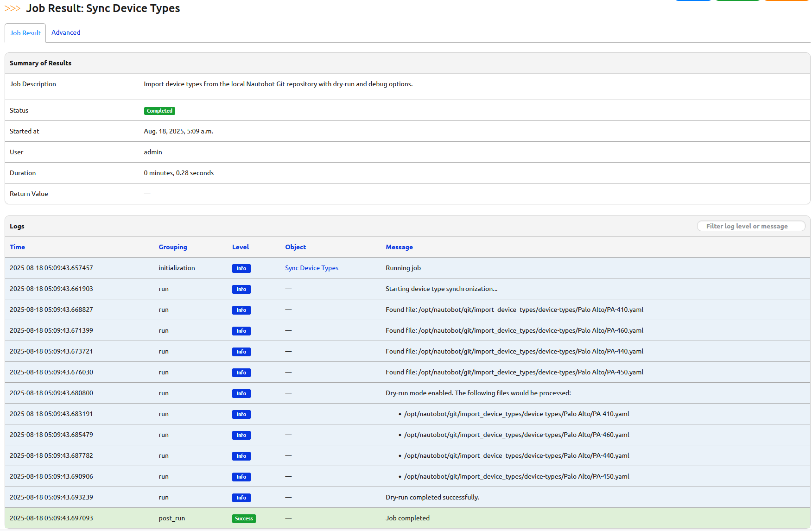Focus the Filter log level or message field
The width and height of the screenshot is (812, 531).
pos(751,226)
